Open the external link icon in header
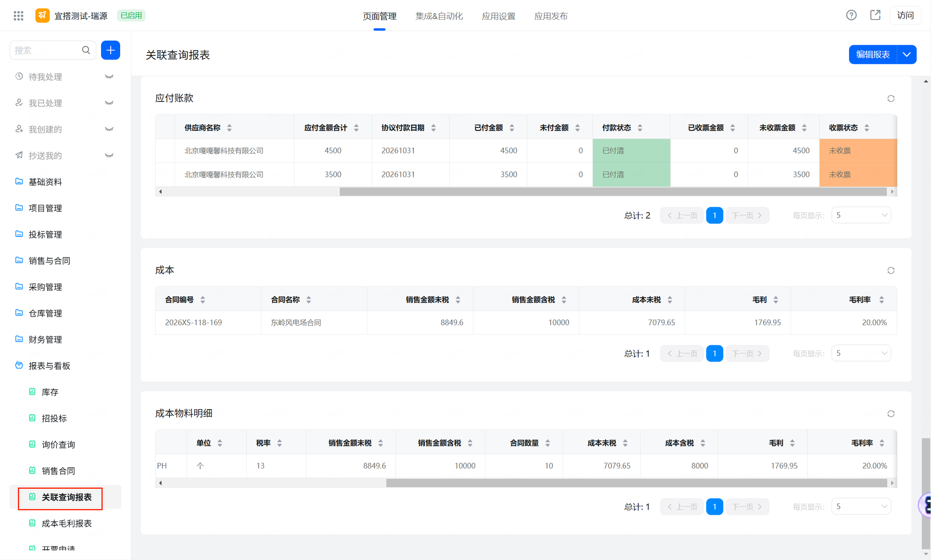The width and height of the screenshot is (931, 560). pos(875,15)
